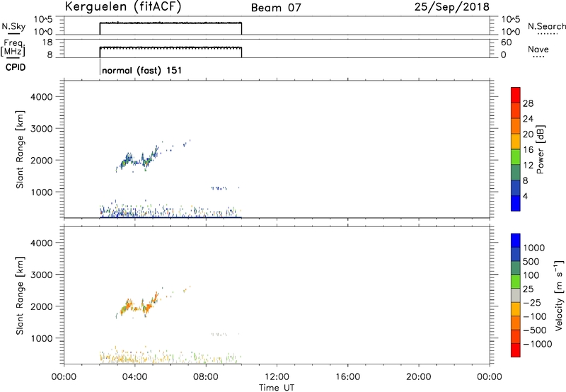Click the 'N.Search' legend label
The width and height of the screenshot is (566, 392).
[547, 26]
